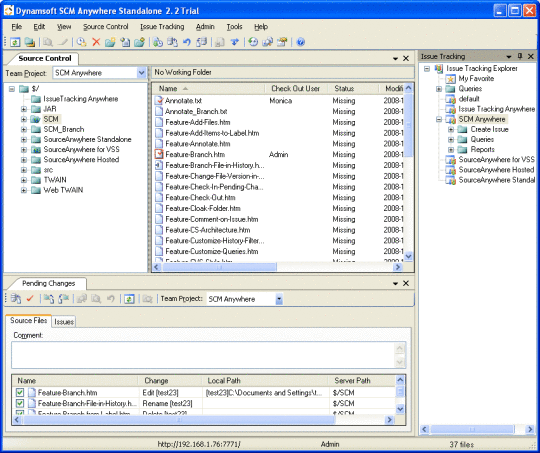
Task: Close the Pending Changes panel
Action: (406, 283)
